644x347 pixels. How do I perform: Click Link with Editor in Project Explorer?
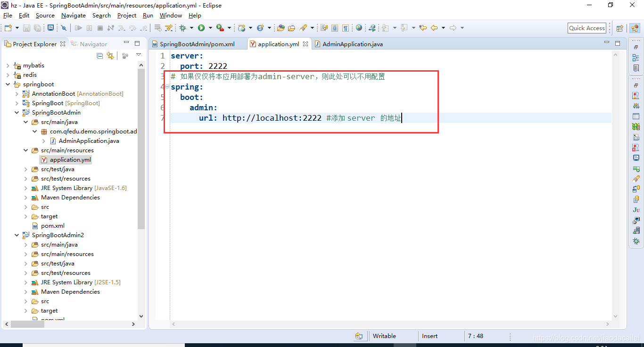coord(110,56)
